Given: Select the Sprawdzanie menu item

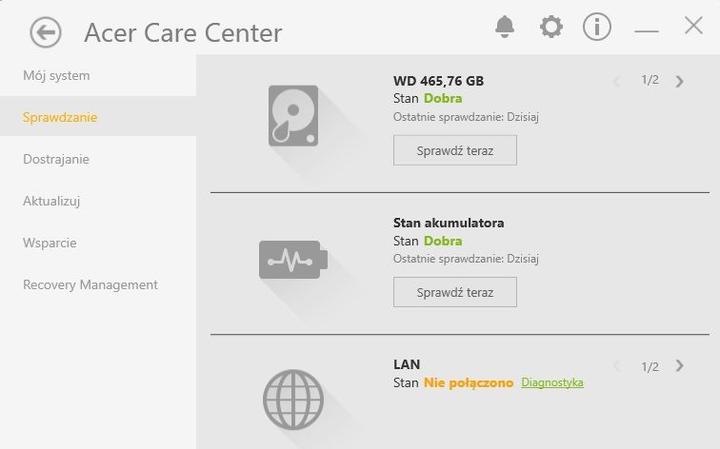Looking at the screenshot, I should [98, 117].
